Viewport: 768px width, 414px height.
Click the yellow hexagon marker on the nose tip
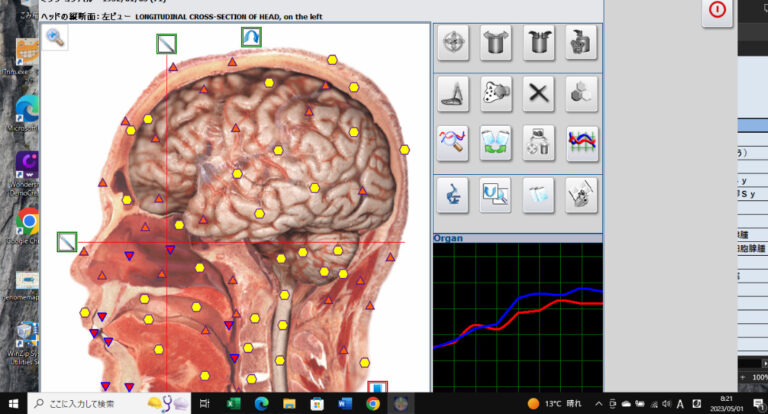(x=85, y=313)
